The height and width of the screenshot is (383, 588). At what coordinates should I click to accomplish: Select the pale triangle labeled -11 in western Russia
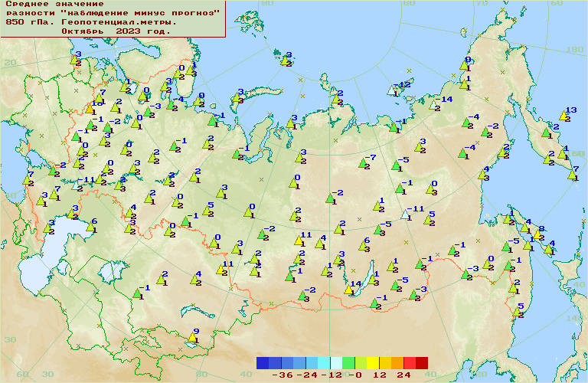pyautogui.click(x=76, y=185)
